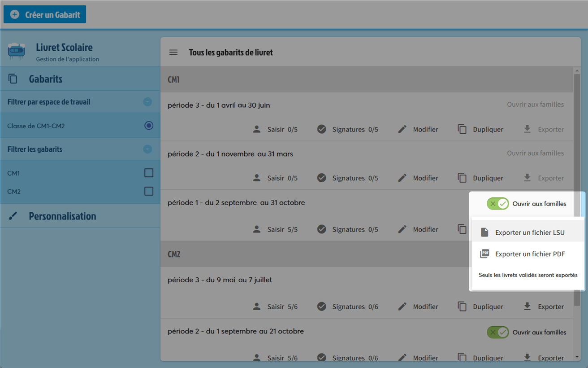Check the CM1 filter checkbox
Viewport: 588px width, 368px height.
coord(149,173)
